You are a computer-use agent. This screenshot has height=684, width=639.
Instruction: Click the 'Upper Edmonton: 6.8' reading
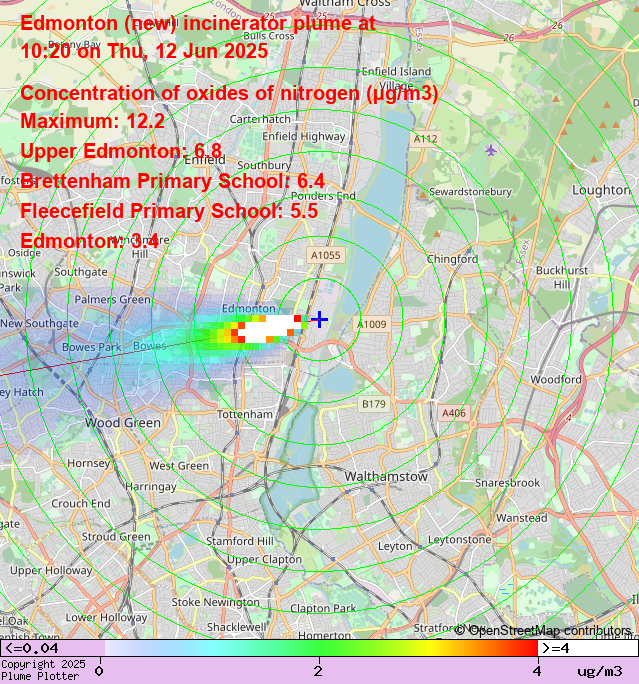click(x=121, y=151)
